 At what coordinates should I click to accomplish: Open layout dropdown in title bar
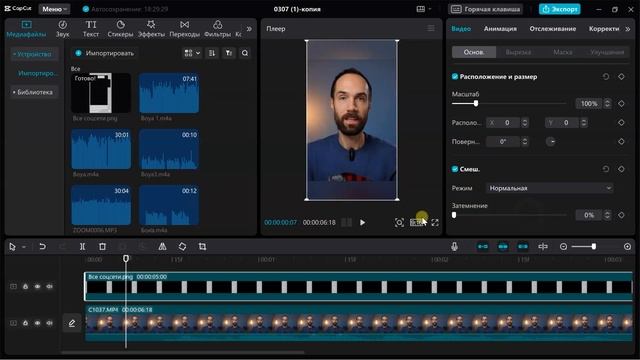[x=424, y=9]
